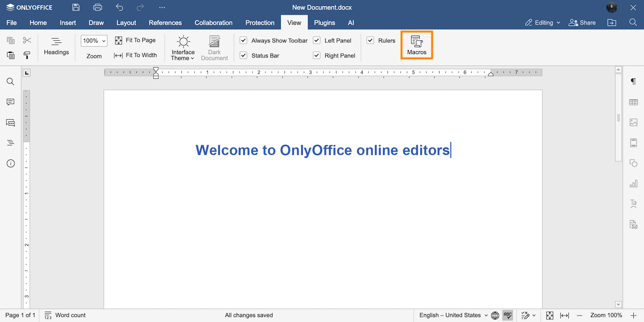Open the three-dots more options menu

[162, 8]
